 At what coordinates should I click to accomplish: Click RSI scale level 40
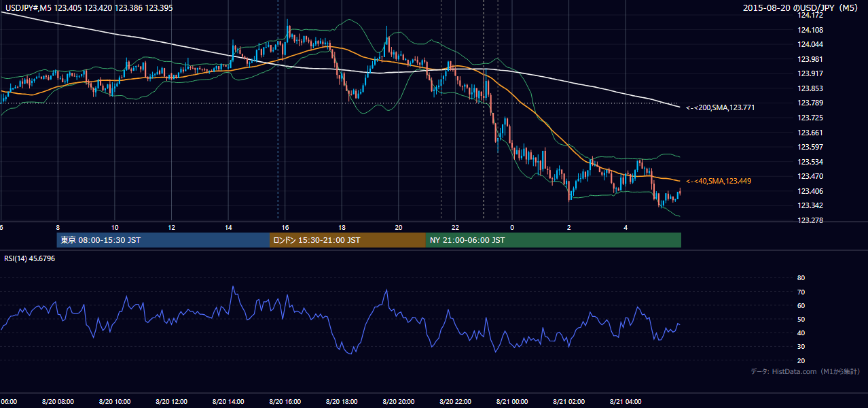[801, 333]
